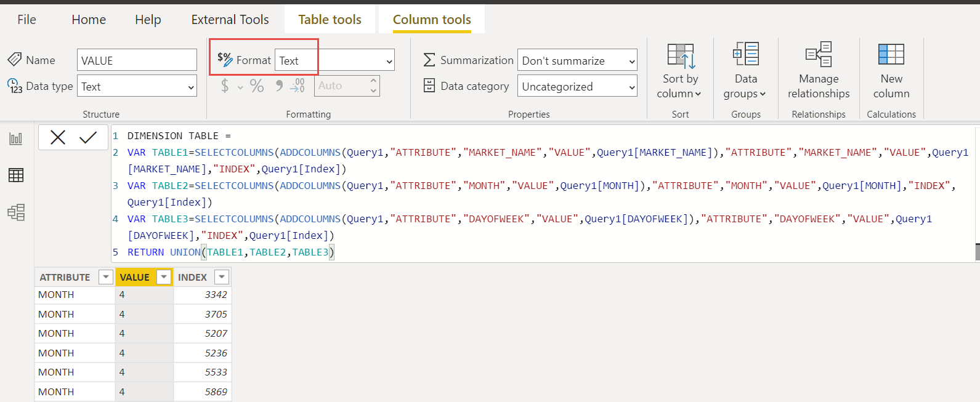Click the Format paintbrush icon
This screenshot has height=402, width=980.
225,59
